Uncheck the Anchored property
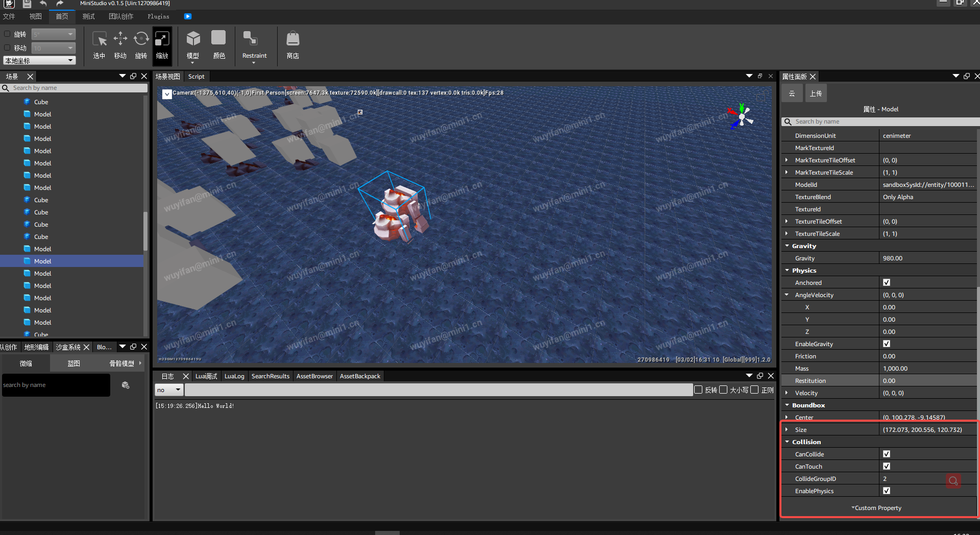This screenshot has height=535, width=980. 887,282
